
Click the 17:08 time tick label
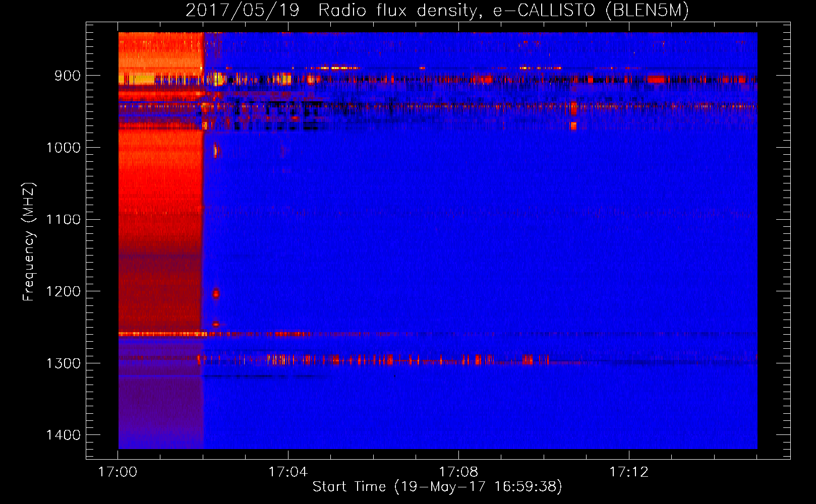[x=458, y=472]
